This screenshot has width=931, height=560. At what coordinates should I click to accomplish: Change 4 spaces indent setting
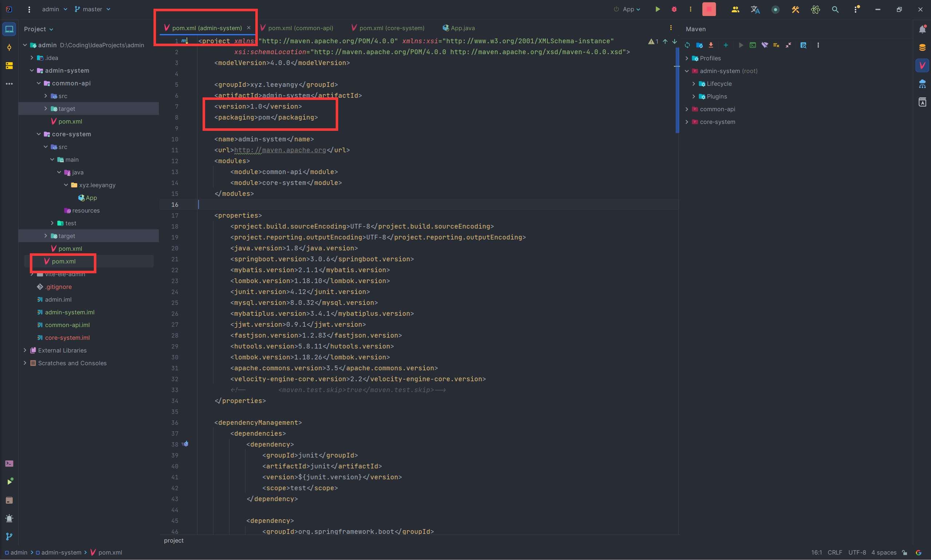click(884, 553)
